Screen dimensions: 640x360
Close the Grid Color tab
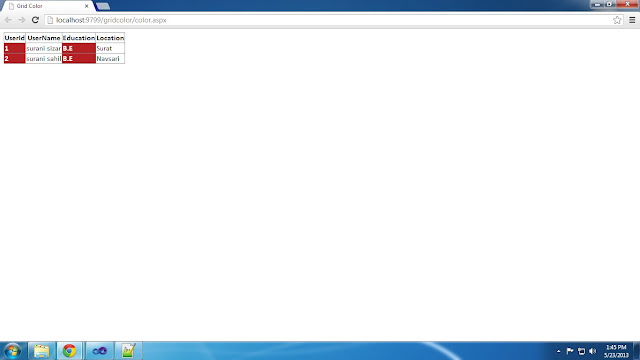point(87,6)
